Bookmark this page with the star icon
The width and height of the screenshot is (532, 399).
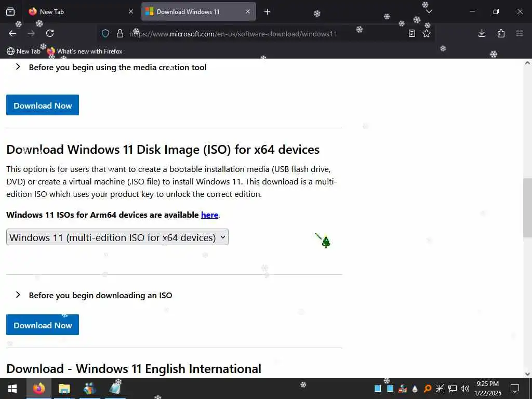click(x=427, y=33)
